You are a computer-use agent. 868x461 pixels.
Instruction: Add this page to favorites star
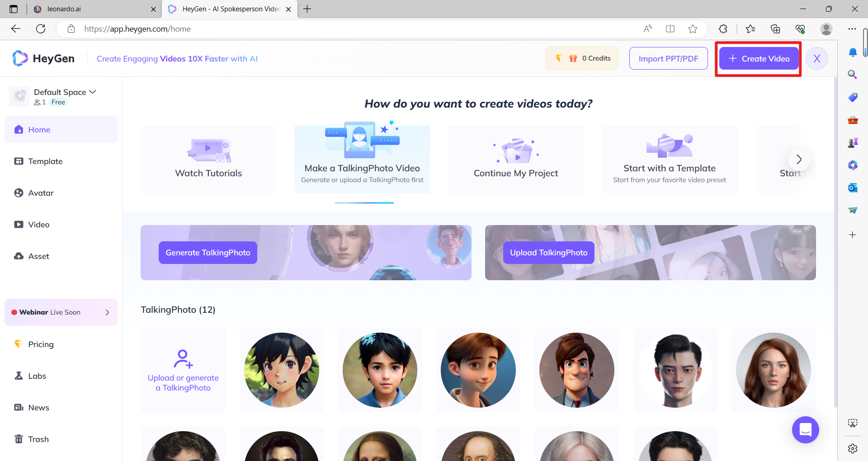tap(693, 29)
